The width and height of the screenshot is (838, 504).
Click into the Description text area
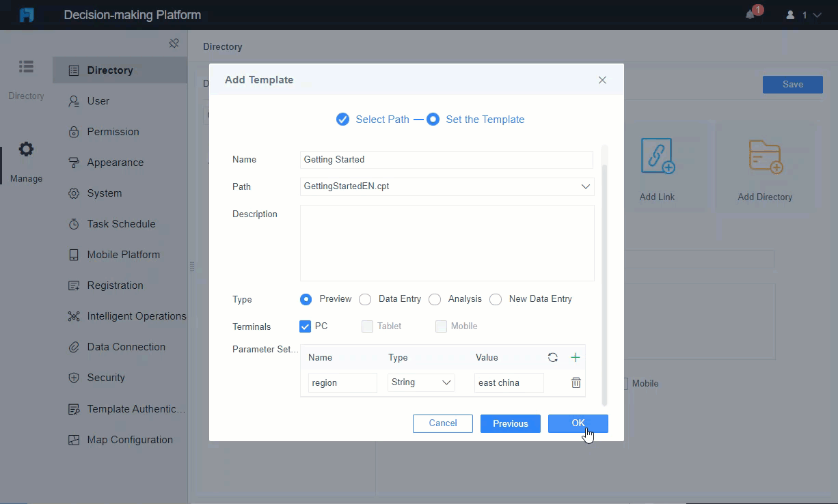point(447,243)
